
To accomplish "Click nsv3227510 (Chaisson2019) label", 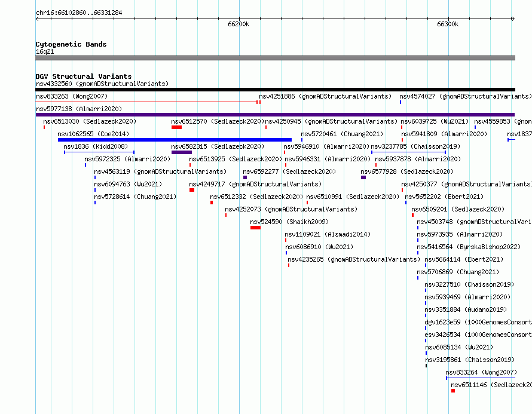I will (x=470, y=284).
